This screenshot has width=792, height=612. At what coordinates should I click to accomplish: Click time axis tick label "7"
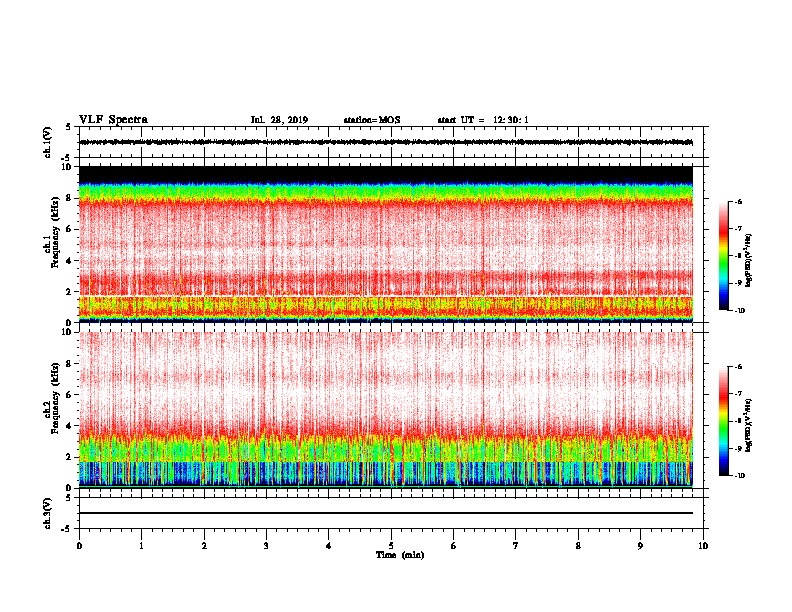coord(516,546)
